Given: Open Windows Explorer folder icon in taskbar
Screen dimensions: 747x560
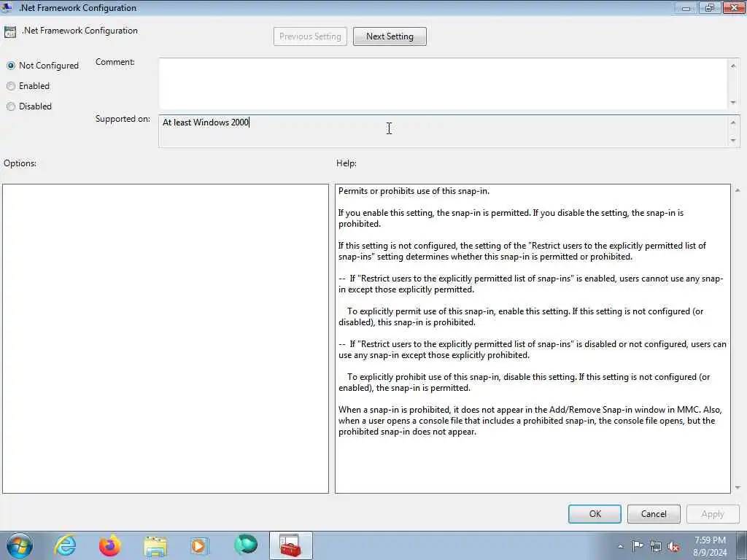Looking at the screenshot, I should (155, 546).
